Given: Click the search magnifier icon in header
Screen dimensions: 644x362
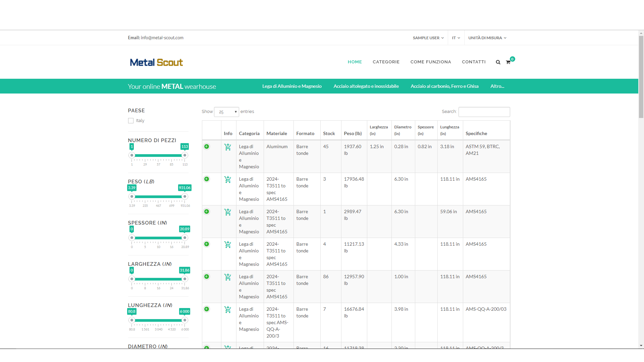Looking at the screenshot, I should click(x=498, y=62).
